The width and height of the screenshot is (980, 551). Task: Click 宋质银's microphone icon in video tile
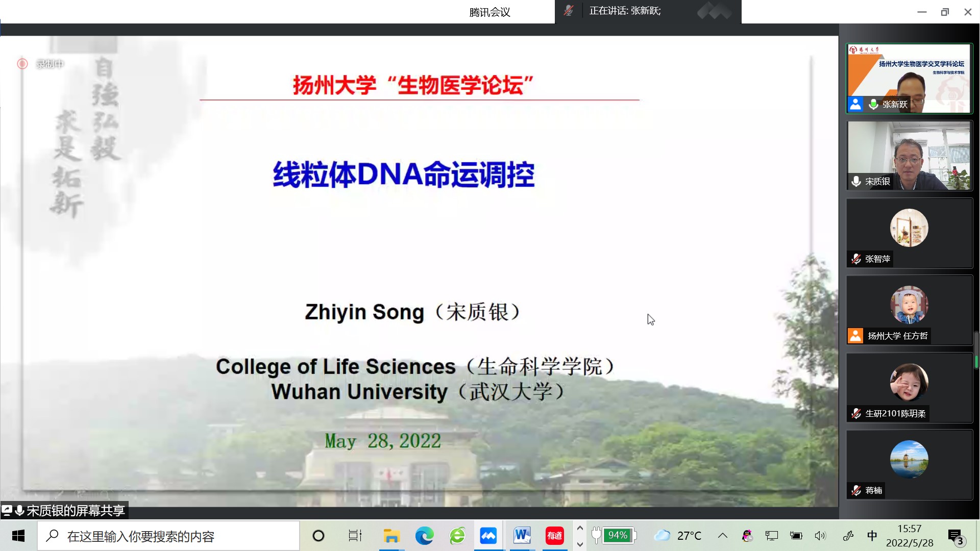pos(856,181)
